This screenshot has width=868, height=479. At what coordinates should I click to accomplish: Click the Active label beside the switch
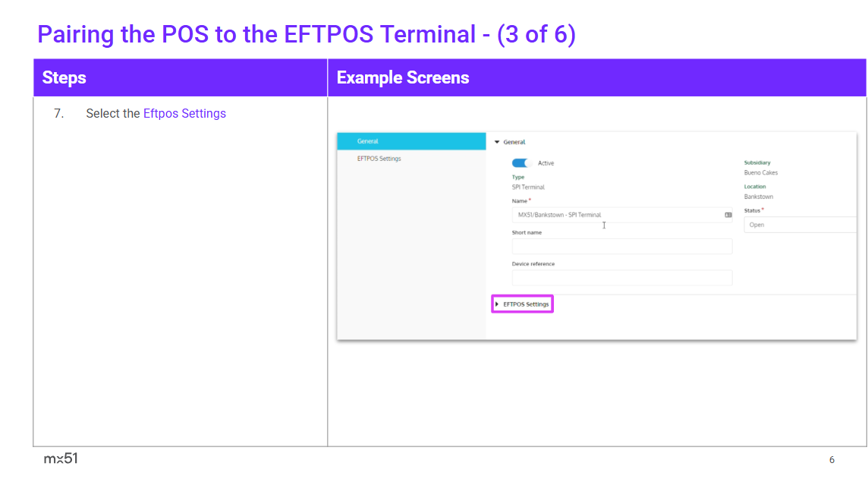546,163
